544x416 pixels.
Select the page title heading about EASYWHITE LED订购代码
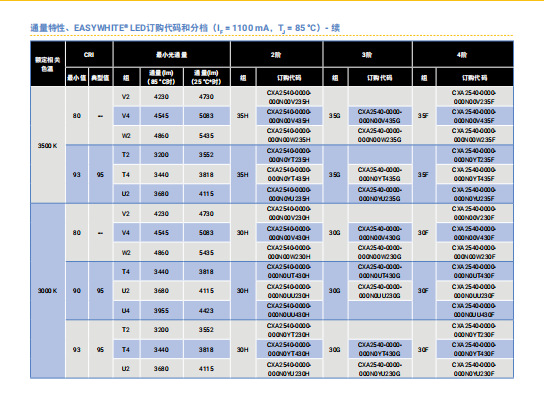coord(185,28)
